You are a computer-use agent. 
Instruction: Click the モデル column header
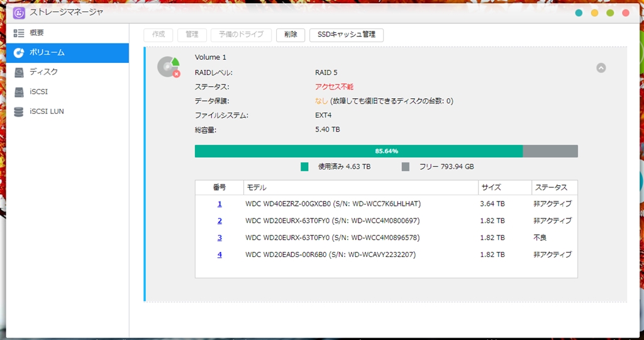361,188
